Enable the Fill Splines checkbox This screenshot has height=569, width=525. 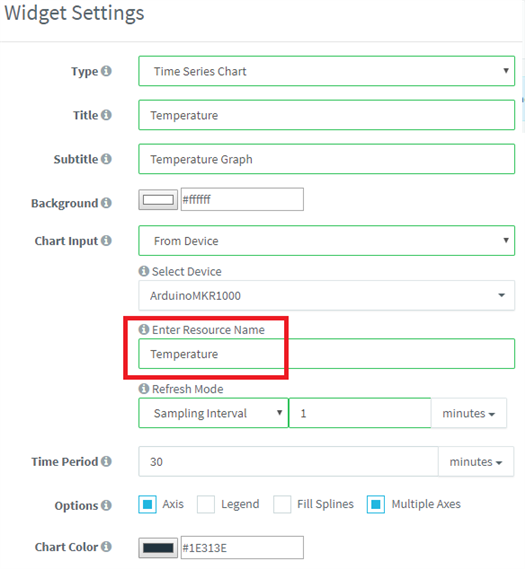282,504
